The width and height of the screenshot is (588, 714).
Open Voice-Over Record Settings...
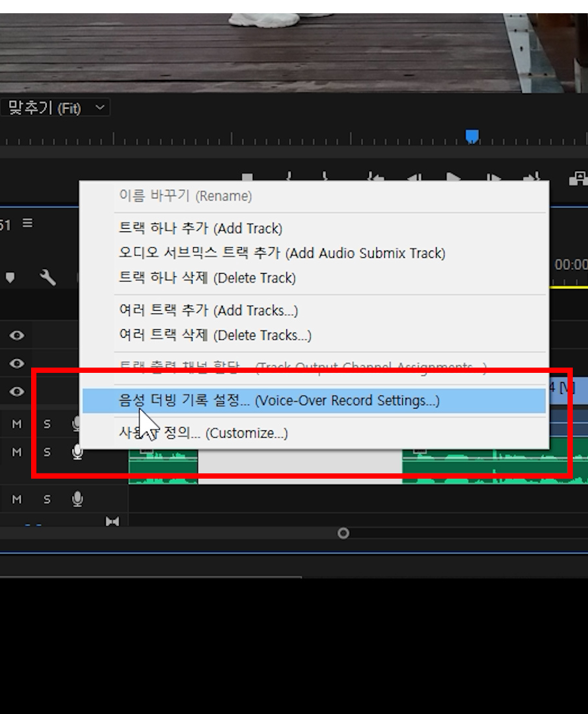pos(314,401)
